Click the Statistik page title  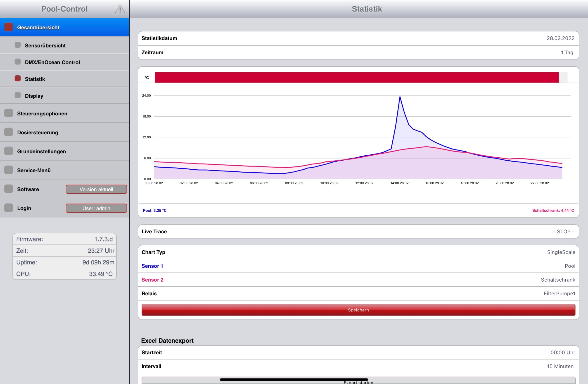pos(367,9)
